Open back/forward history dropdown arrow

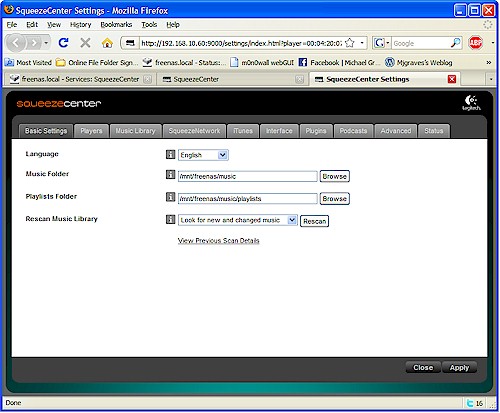pyautogui.click(x=46, y=43)
